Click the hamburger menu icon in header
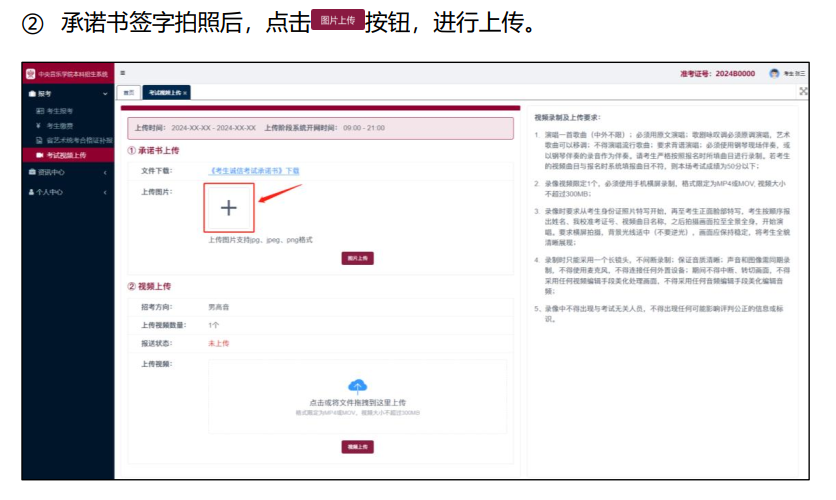The height and width of the screenshot is (500, 836). 123,73
